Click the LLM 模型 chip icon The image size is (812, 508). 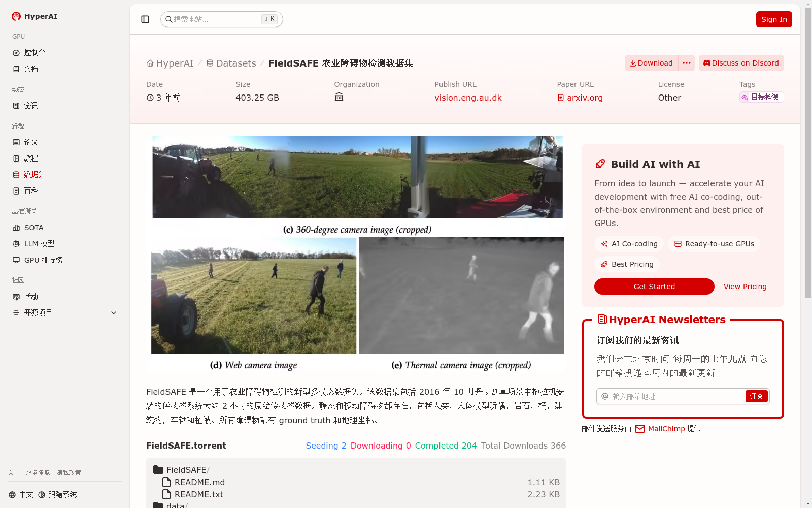tap(16, 244)
